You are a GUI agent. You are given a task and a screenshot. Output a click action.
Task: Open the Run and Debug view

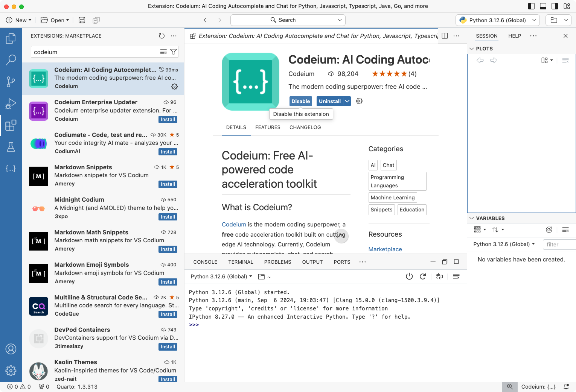pos(11,103)
